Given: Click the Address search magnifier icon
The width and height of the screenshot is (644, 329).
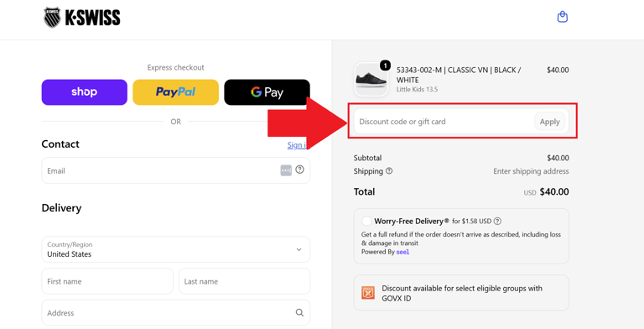Looking at the screenshot, I should pyautogui.click(x=300, y=313).
